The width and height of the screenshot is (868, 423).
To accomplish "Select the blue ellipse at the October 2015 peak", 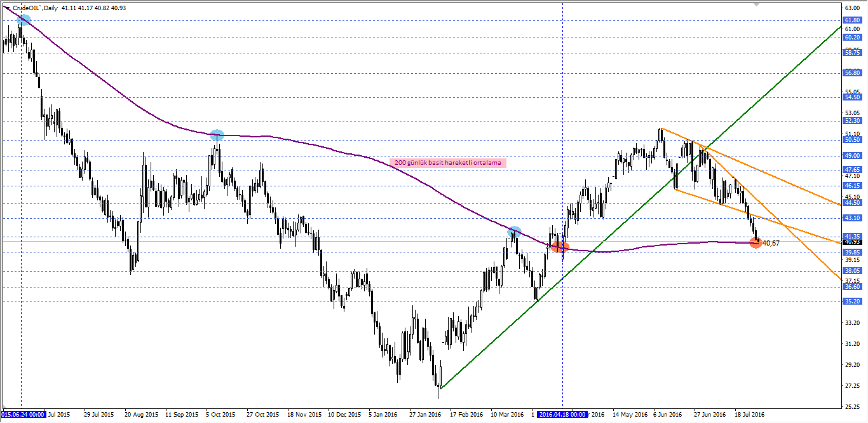I will 217,135.
